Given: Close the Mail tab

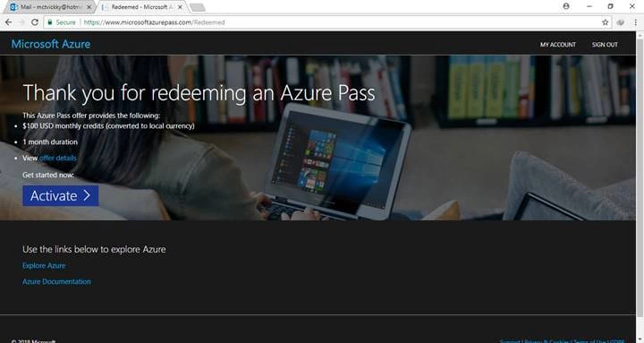Looking at the screenshot, I should [x=89, y=7].
